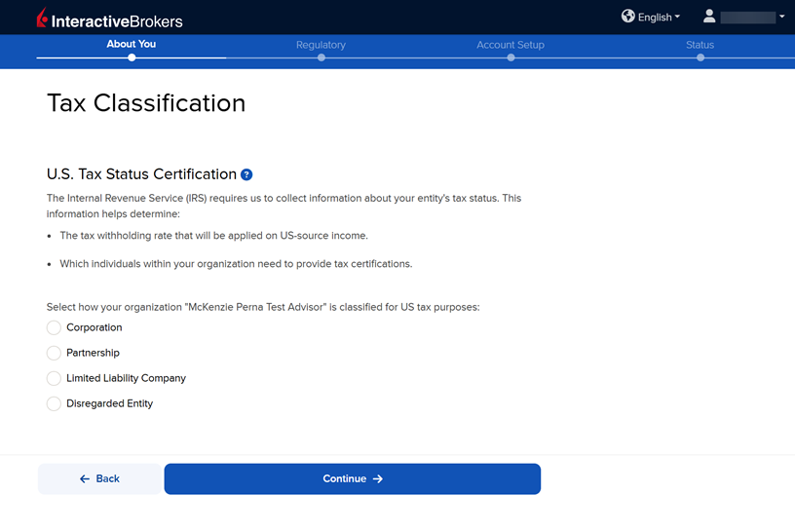Viewport: 795px width, 532px height.
Task: Pick the Disregarded Entity radio button
Action: tap(54, 403)
